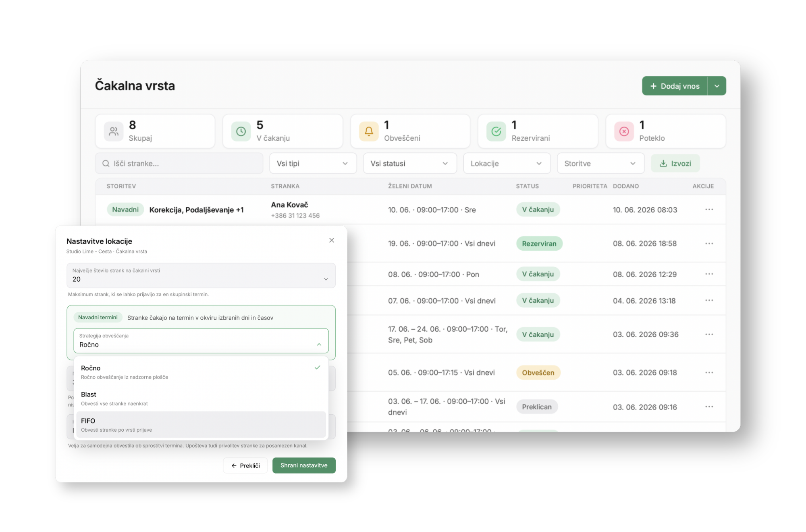Click the Rezerviran status badge
The width and height of the screenshot is (806, 532).
pos(539,243)
